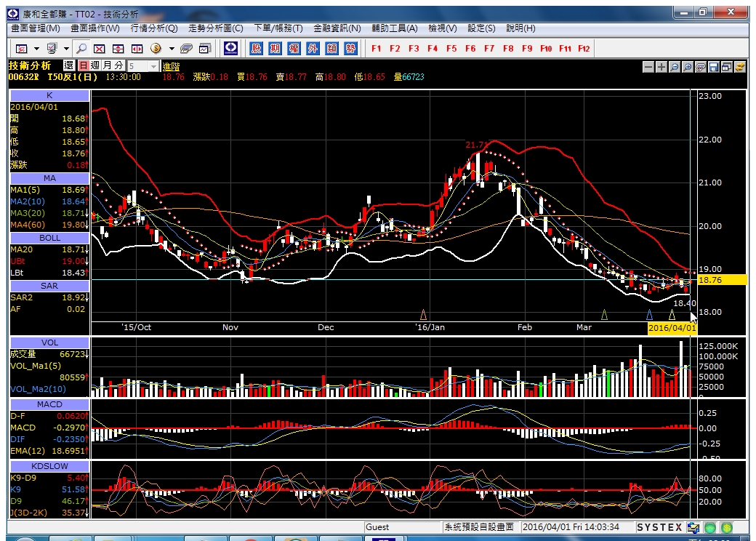
Task: Expand the dropdown arrow beside the monitor checkmark icon
Action: point(66,49)
